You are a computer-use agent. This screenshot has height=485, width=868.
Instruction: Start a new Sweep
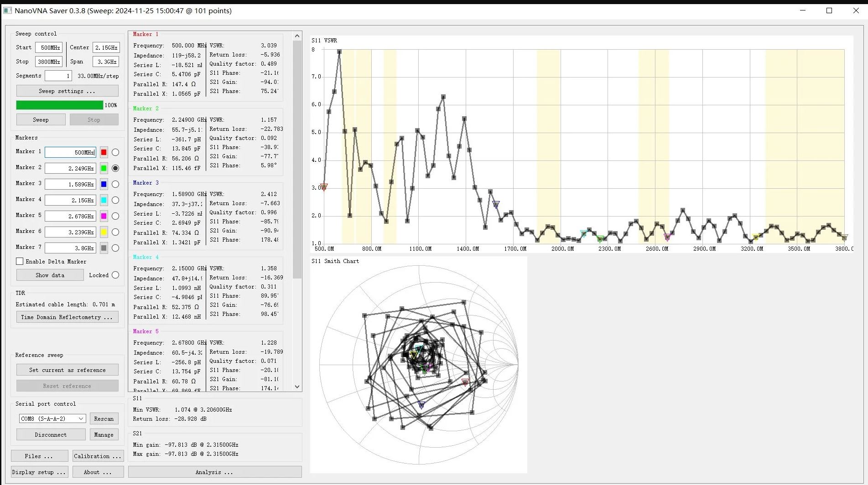pyautogui.click(x=41, y=120)
